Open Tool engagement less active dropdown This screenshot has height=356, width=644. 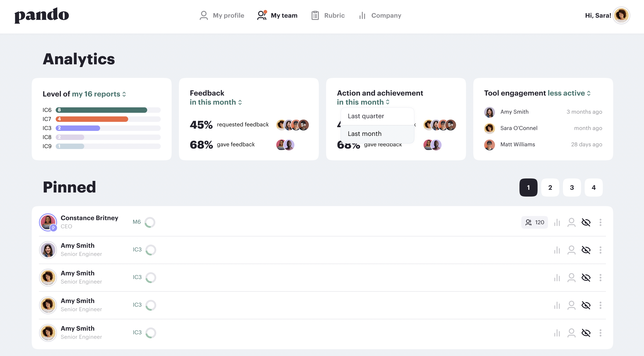coord(569,93)
